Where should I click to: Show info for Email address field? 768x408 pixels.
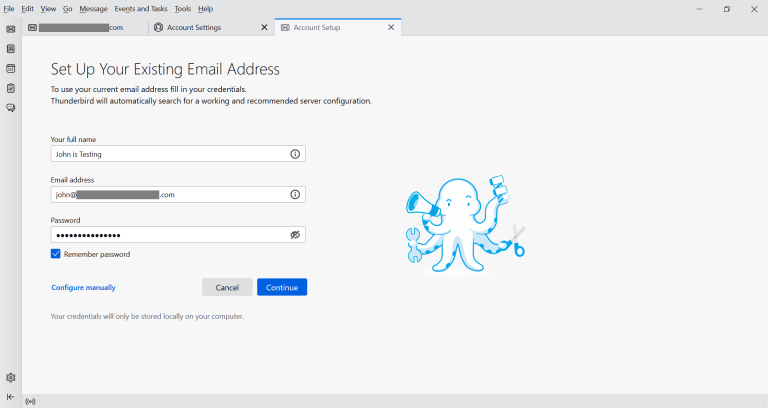tap(295, 194)
